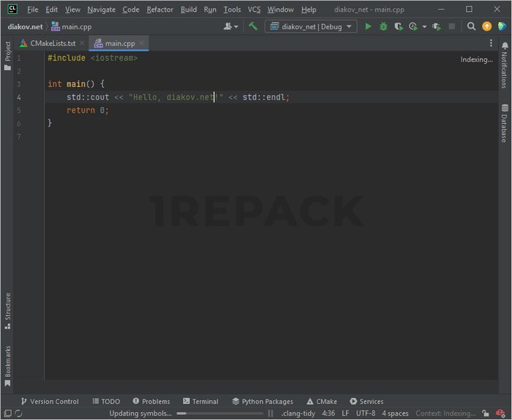Open the Python Packages panel

[x=262, y=401]
